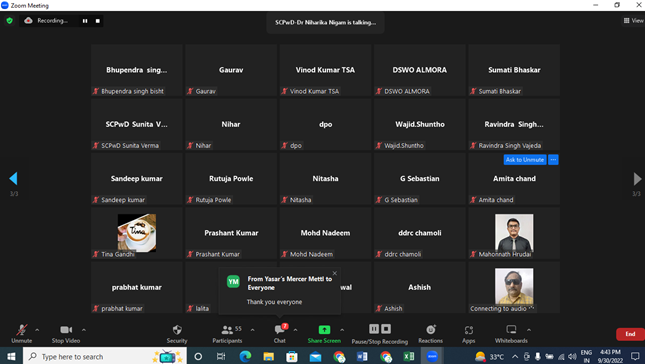Image resolution: width=645 pixels, height=364 pixels.
Task: Open Excel from taskbar
Action: point(409,357)
